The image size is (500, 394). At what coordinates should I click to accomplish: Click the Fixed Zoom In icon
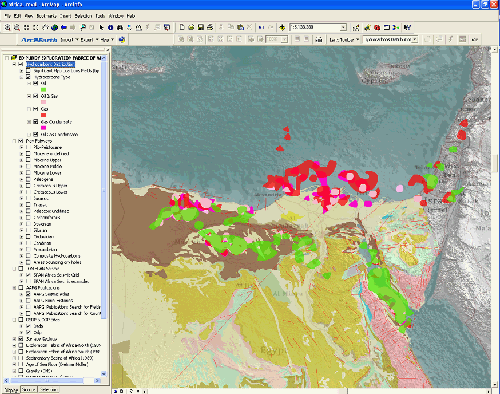(26, 28)
